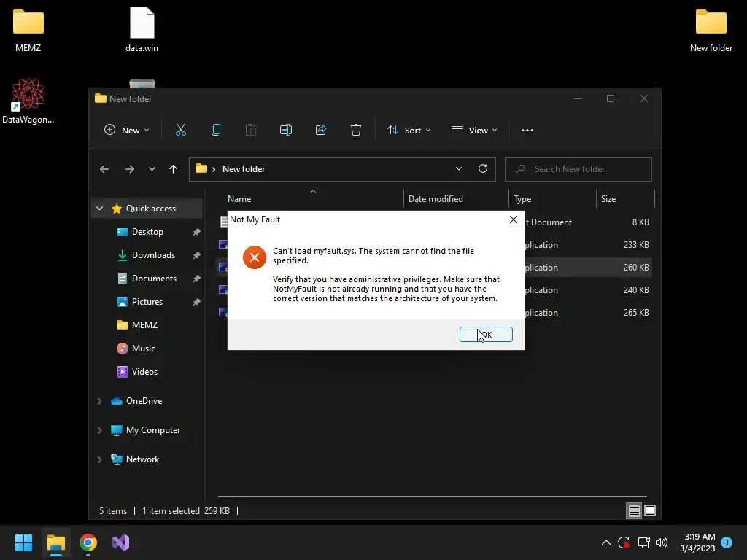The height and width of the screenshot is (560, 747).
Task: Switch to large thumbnails view button
Action: pyautogui.click(x=650, y=511)
